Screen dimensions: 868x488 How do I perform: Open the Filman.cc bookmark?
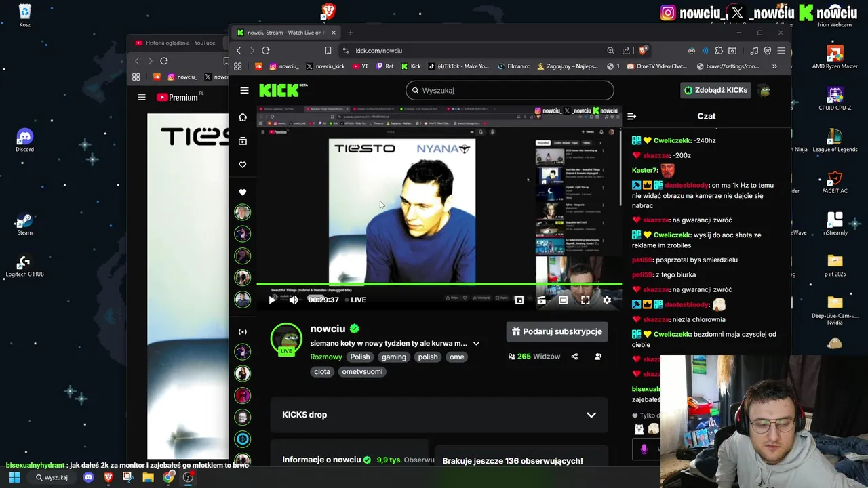pyautogui.click(x=513, y=66)
